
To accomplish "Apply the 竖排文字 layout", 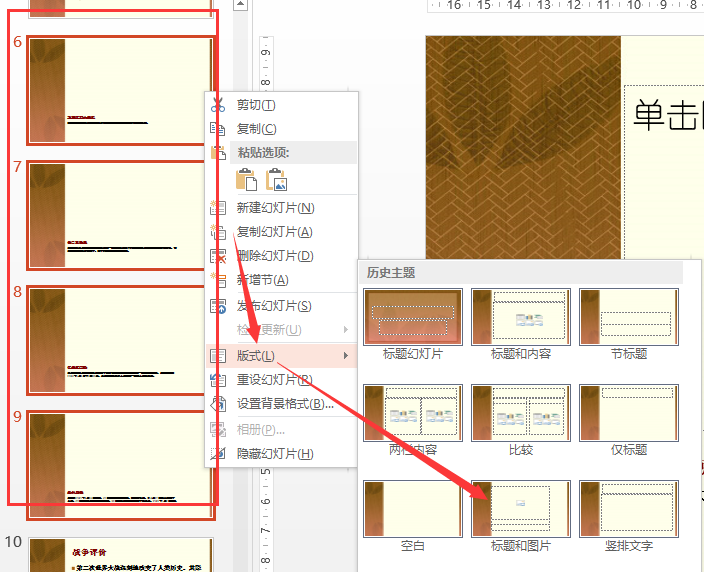I will point(629,509).
